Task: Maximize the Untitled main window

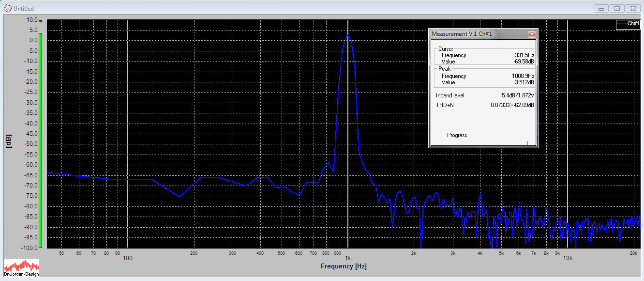Action: [617, 8]
